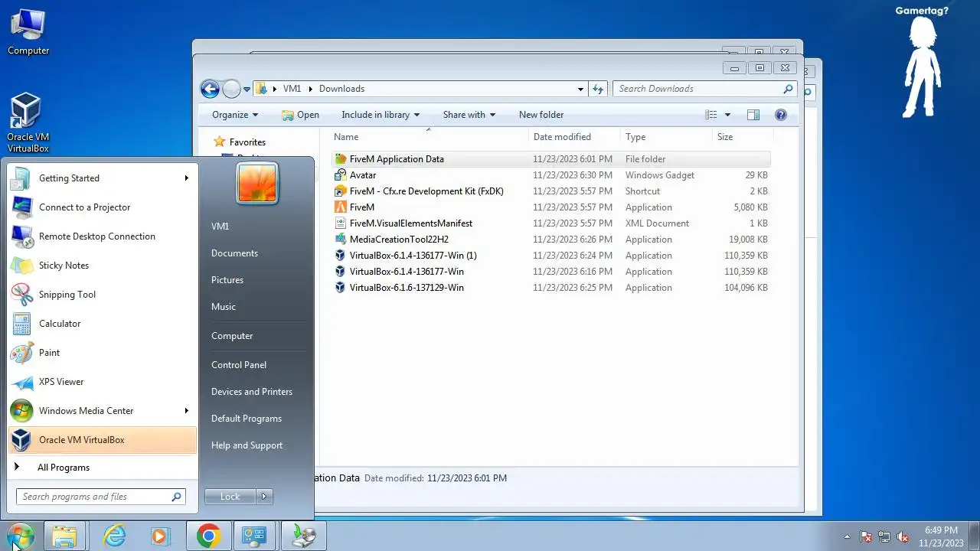Open Oracle VM VirtualBox from Start menu
The image size is (980, 551).
tap(102, 440)
